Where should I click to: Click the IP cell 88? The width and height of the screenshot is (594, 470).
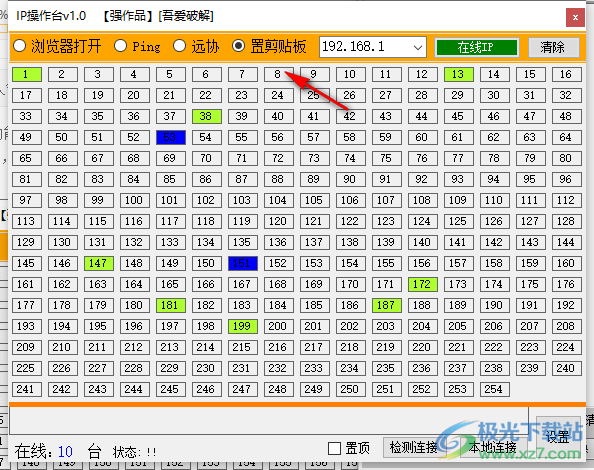click(278, 179)
